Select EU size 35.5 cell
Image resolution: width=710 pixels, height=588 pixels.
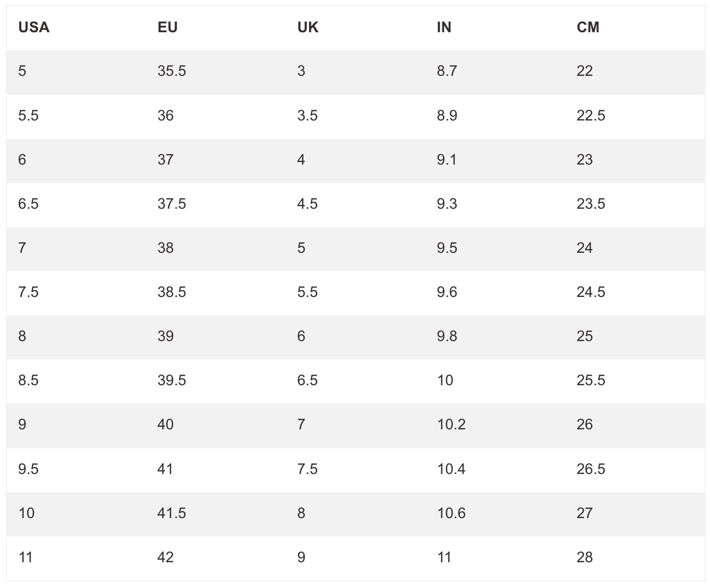pos(172,71)
